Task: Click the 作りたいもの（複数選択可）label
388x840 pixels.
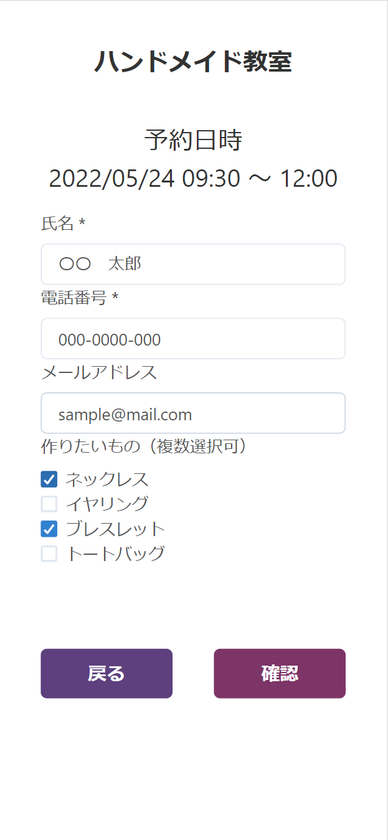Action: (146, 447)
